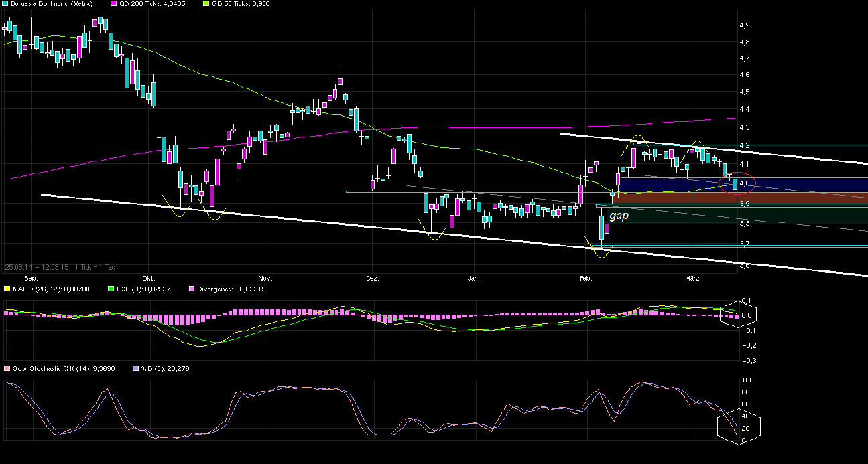Click the cyan Borussia Dortmund legend swatch
Image resolution: width=868 pixels, height=464 pixels.
(5, 4)
